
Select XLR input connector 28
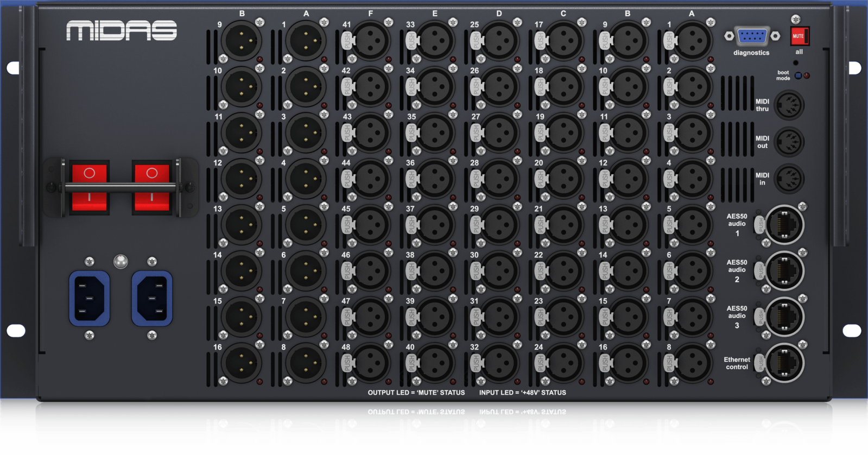click(x=499, y=179)
